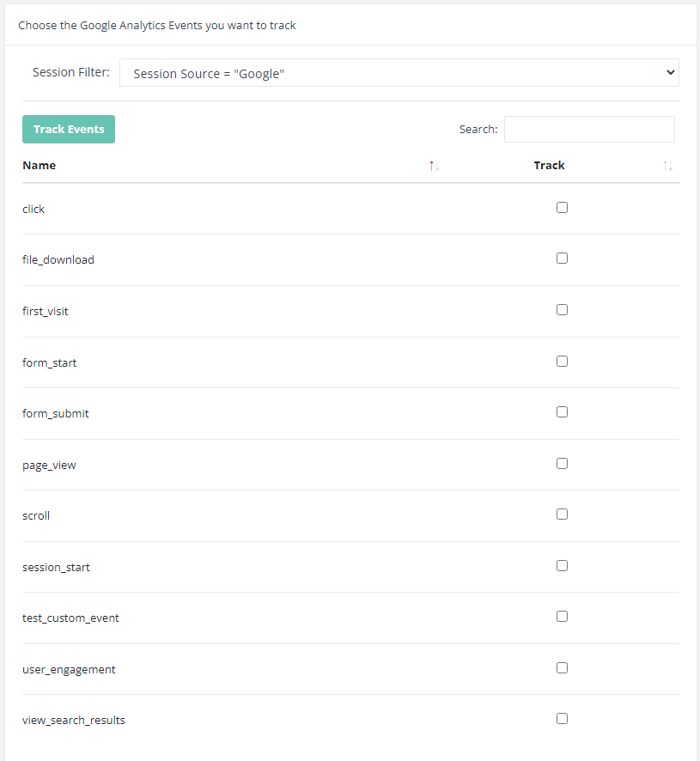Image resolution: width=700 pixels, height=761 pixels.
Task: Click the view_search_results event name
Action: (x=74, y=721)
